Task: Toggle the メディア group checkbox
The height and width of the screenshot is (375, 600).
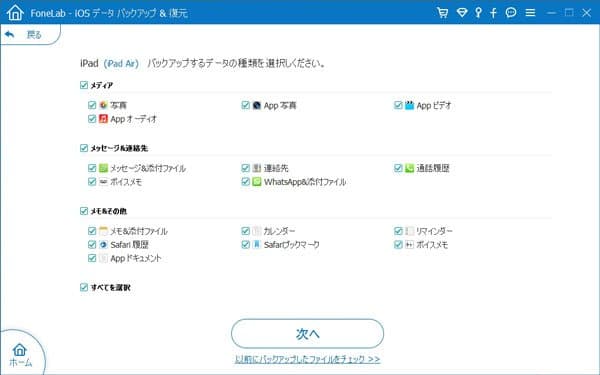Action: pos(84,85)
